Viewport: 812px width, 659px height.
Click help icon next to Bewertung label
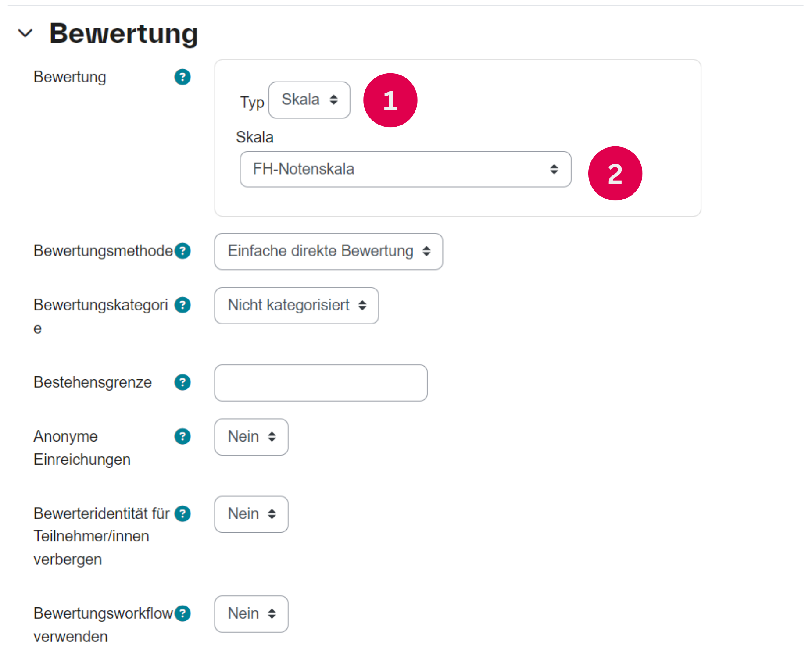point(182,77)
